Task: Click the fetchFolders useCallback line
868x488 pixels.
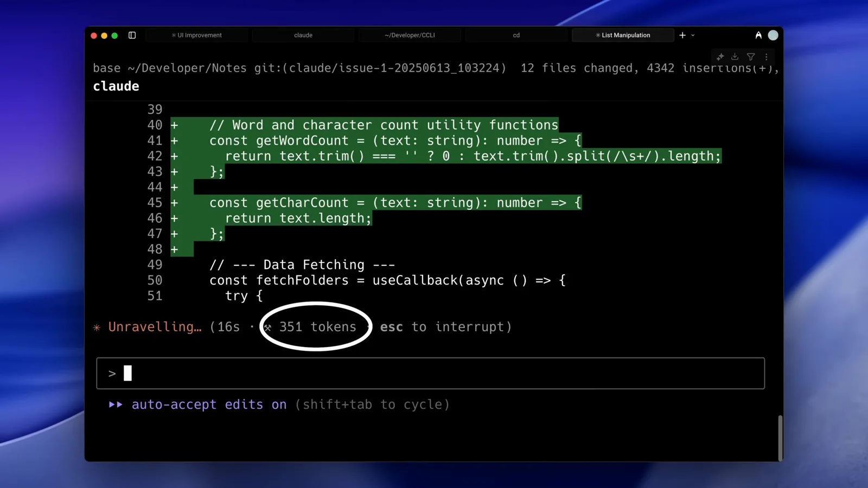Action: [387, 280]
